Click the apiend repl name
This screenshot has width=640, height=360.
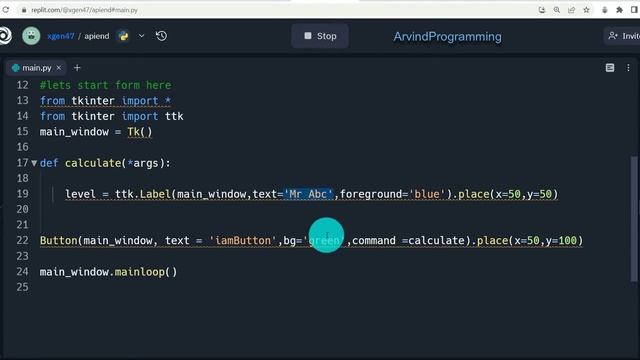point(97,36)
